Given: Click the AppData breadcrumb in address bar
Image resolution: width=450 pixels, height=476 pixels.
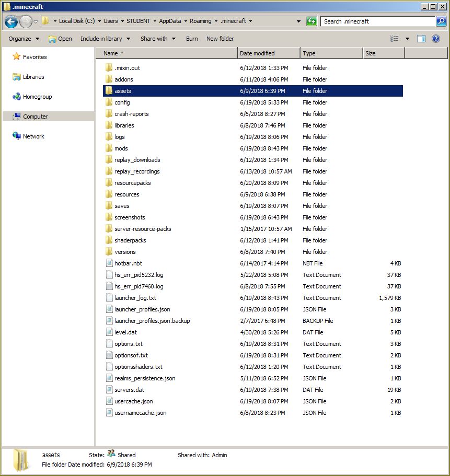Looking at the screenshot, I should coord(169,21).
